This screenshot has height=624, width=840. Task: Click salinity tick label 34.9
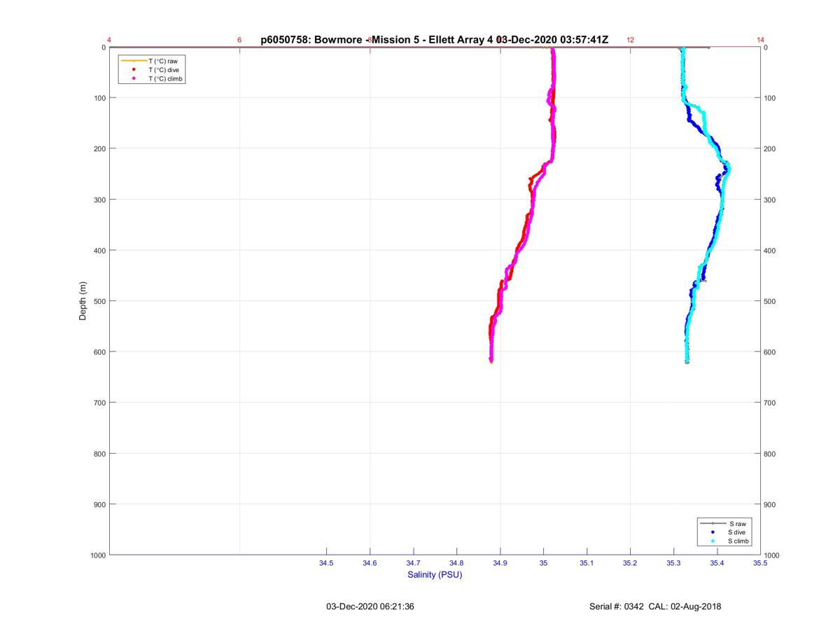(x=500, y=563)
